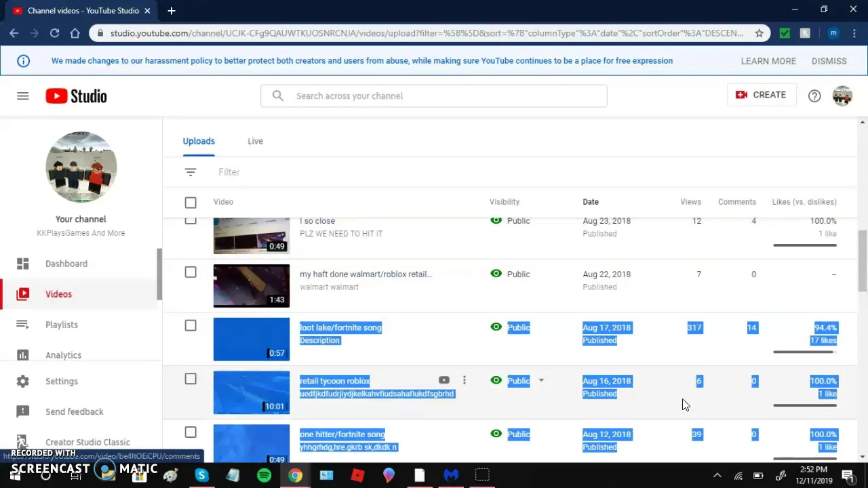This screenshot has height=488, width=868.
Task: Open Spotify from taskbar
Action: pos(264,475)
